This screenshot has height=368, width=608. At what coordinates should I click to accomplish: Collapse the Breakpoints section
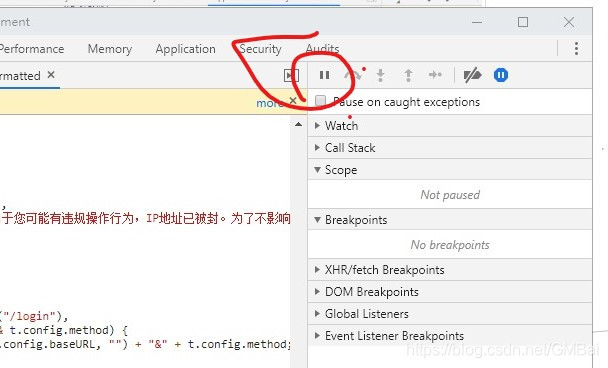pyautogui.click(x=450, y=220)
